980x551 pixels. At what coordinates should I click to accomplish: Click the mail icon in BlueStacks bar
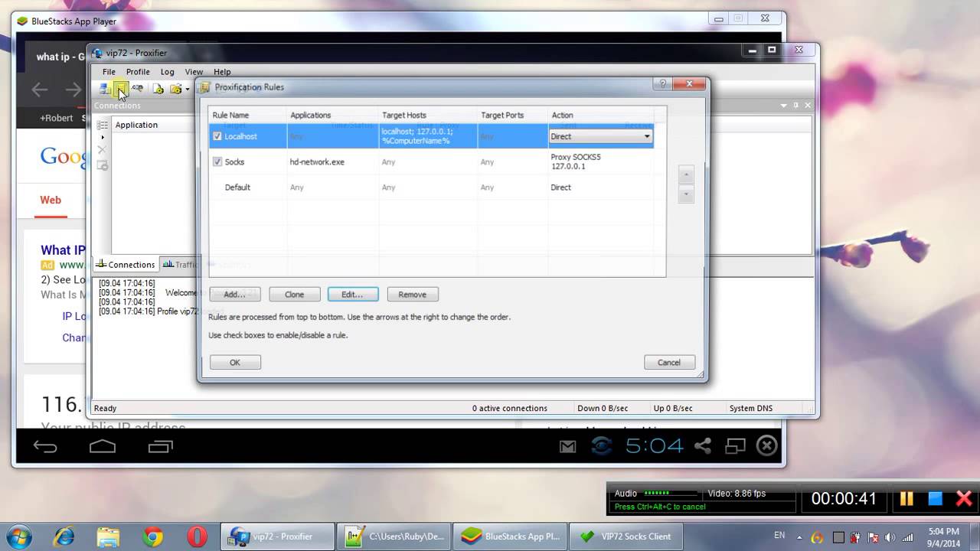coord(567,447)
